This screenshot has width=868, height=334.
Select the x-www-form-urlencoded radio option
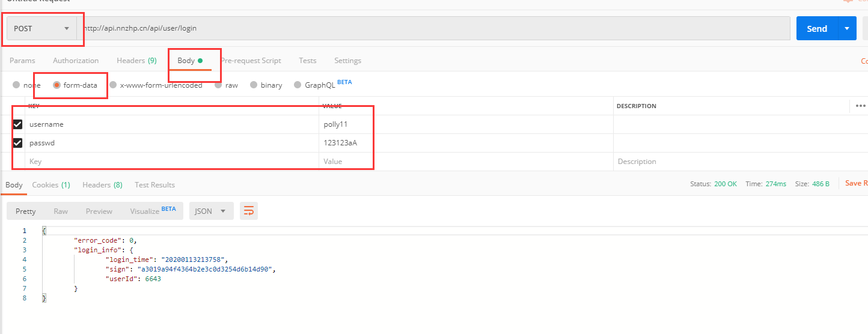pos(113,85)
